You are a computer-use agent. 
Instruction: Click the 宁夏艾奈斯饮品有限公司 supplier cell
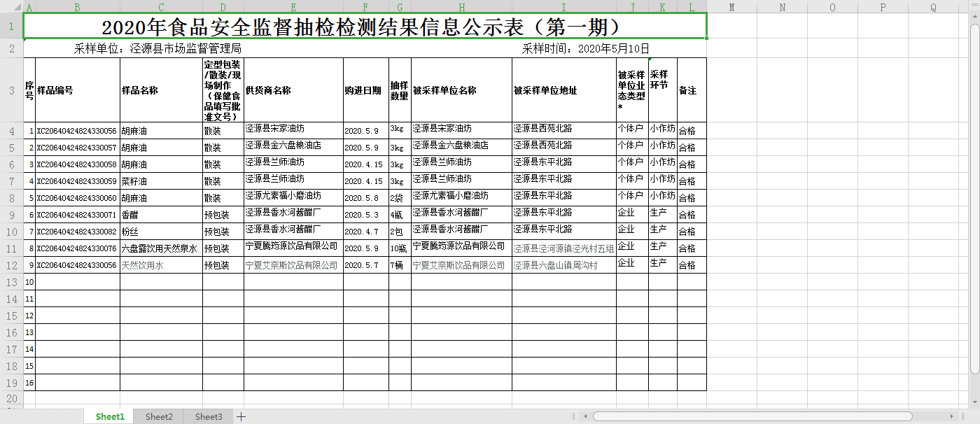tap(293, 265)
